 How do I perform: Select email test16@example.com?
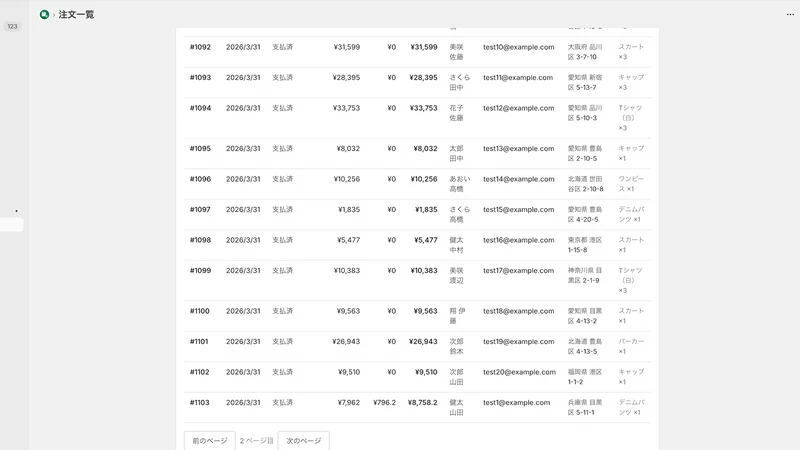click(x=518, y=240)
